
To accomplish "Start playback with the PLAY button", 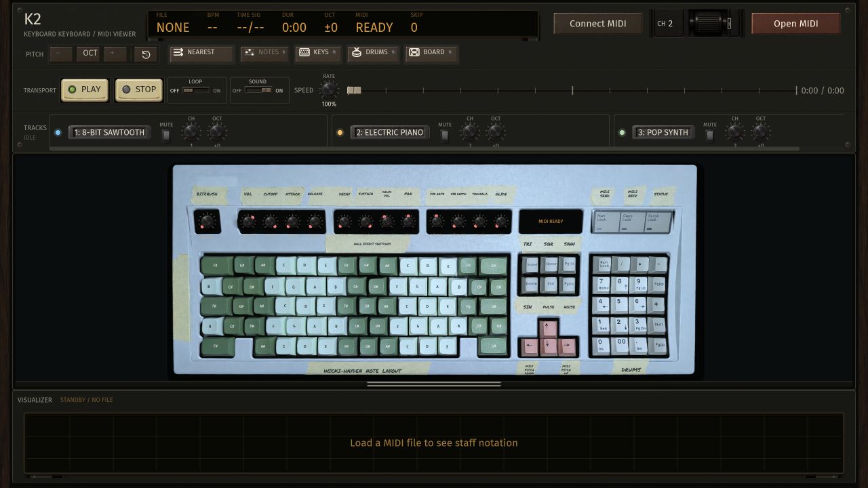I will click(85, 89).
